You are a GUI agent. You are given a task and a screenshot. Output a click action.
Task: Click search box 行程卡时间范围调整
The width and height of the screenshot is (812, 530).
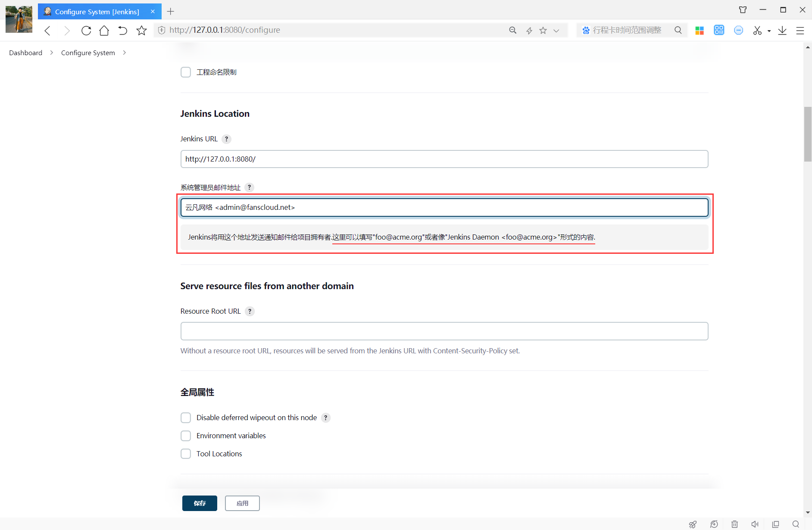point(627,30)
